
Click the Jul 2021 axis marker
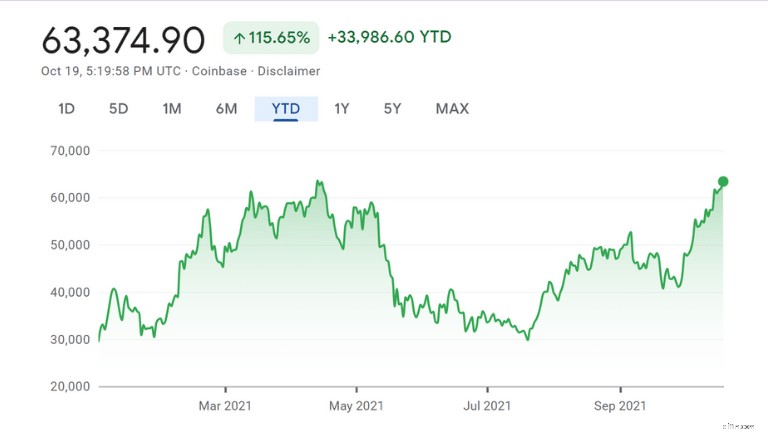tap(487, 406)
